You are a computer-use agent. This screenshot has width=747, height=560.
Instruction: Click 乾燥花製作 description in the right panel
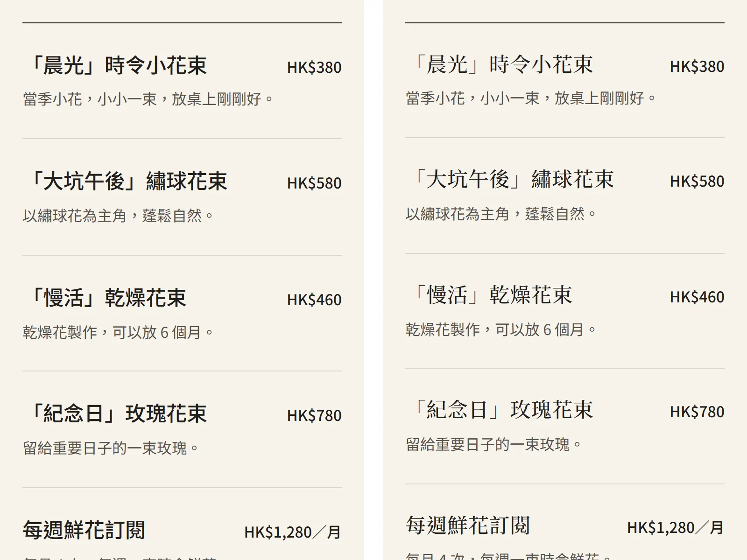[501, 329]
